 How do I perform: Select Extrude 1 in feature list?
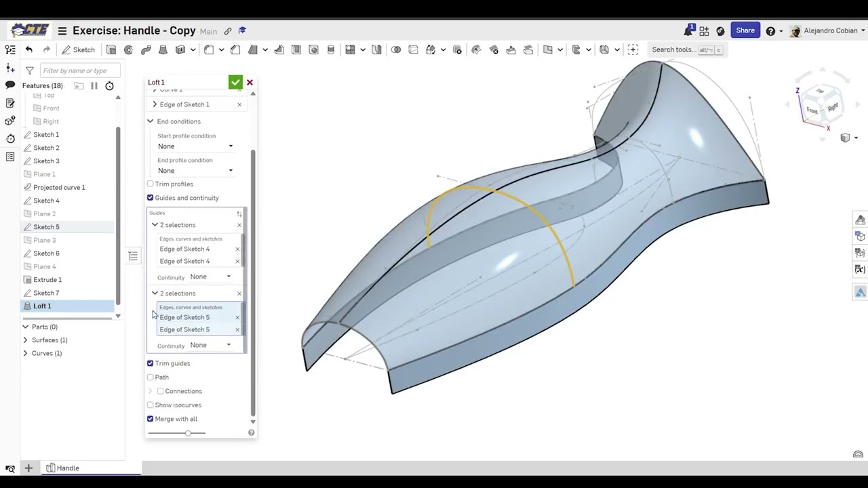point(47,280)
